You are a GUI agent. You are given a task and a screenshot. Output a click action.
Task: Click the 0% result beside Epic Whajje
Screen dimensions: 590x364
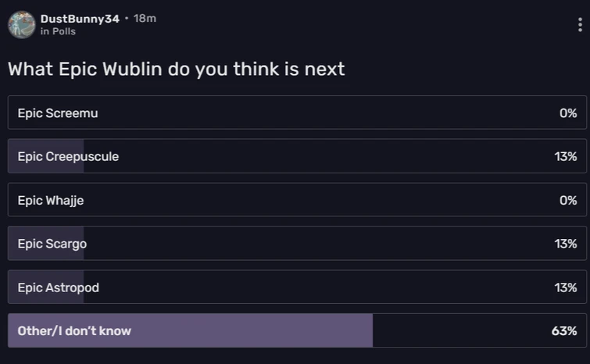568,200
